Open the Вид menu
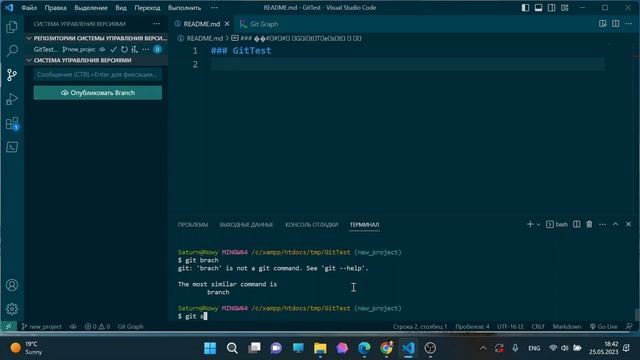The width and height of the screenshot is (640, 360). [121, 8]
